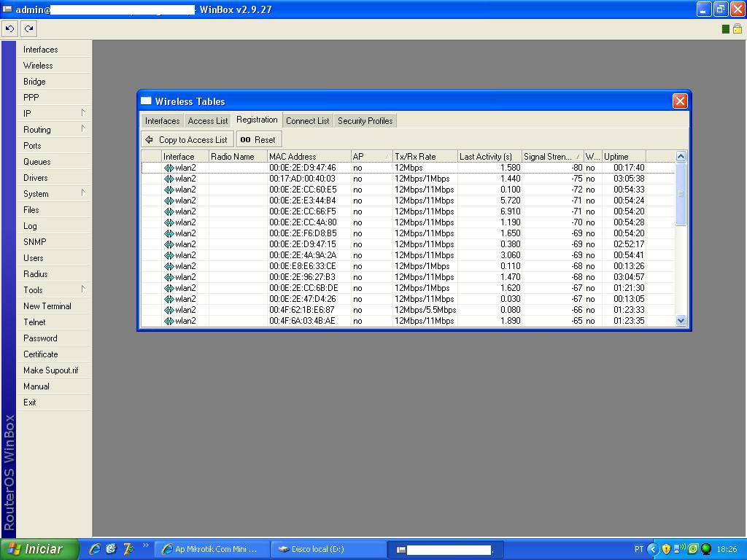747x560 pixels.
Task: Click scrollbar up arrow in registration table
Action: click(x=681, y=156)
